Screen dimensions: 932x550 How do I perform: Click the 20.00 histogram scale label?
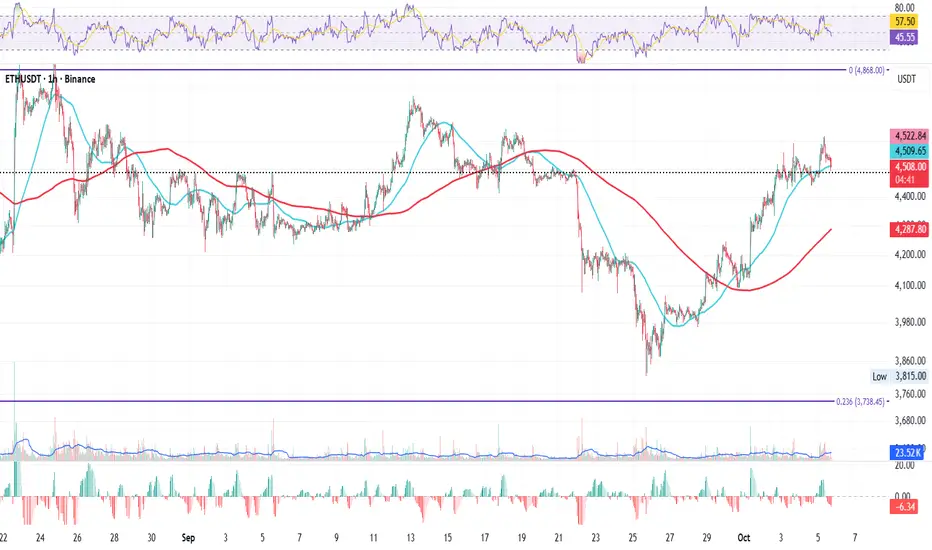(905, 466)
